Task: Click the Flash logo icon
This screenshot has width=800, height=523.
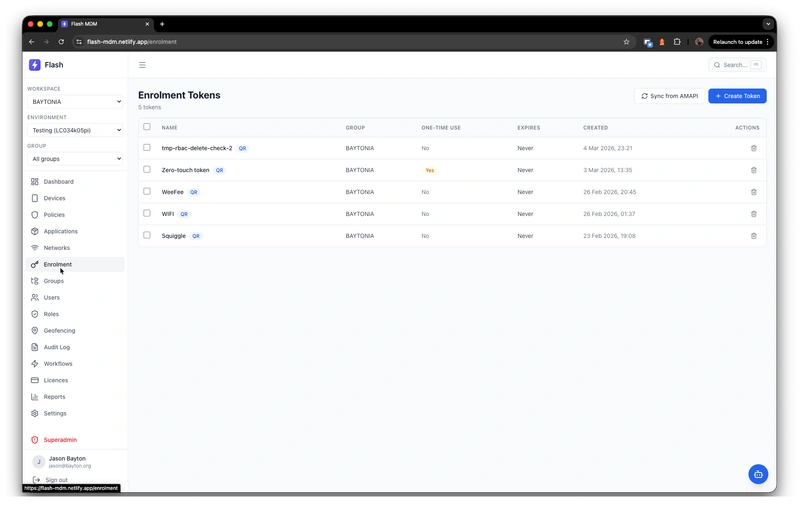Action: [x=35, y=65]
